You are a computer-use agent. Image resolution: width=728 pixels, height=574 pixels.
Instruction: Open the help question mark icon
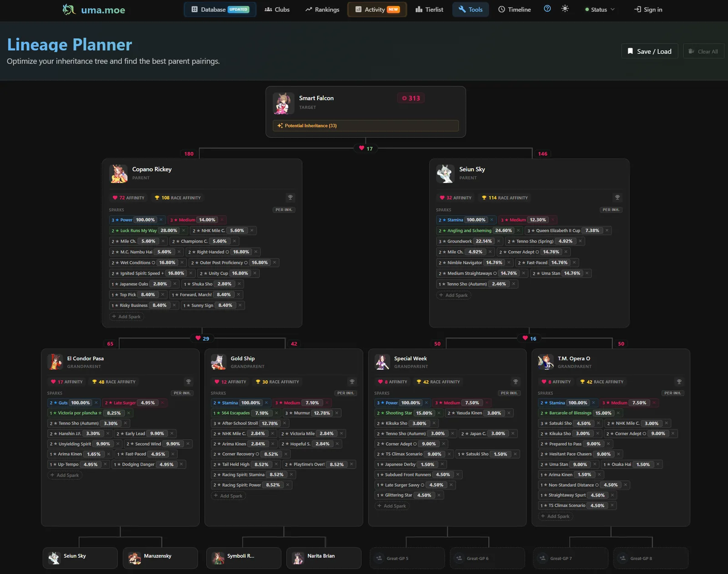tap(547, 9)
